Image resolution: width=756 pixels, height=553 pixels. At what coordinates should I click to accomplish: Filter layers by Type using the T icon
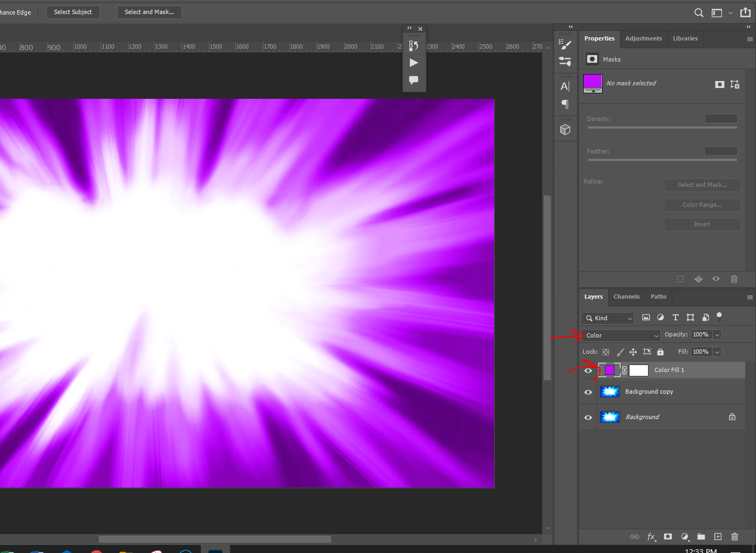coord(675,317)
